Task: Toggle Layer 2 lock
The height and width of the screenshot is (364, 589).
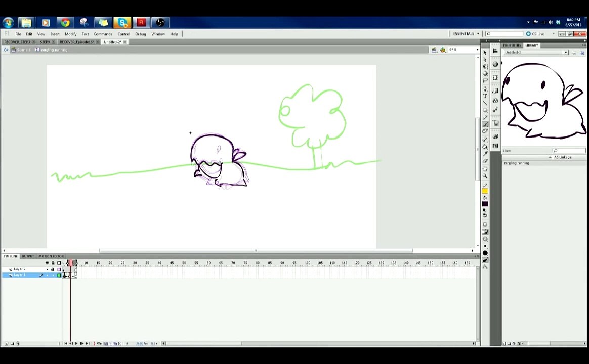Action: [x=53, y=269]
